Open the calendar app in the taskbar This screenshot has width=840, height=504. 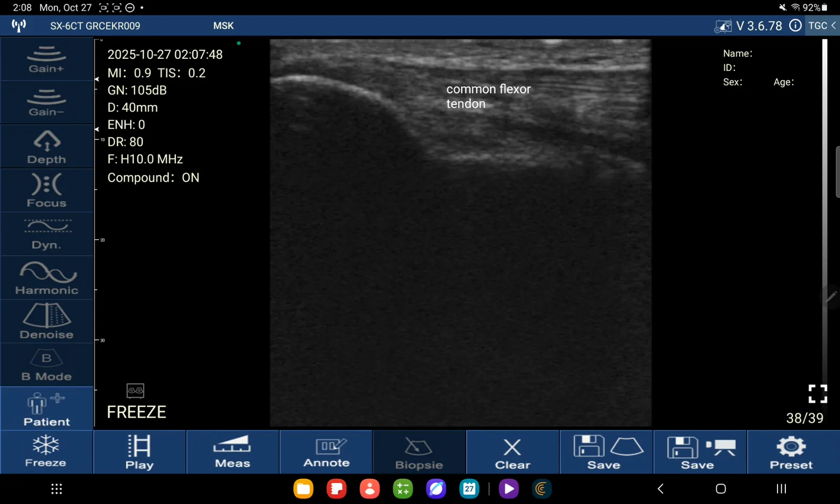click(469, 489)
